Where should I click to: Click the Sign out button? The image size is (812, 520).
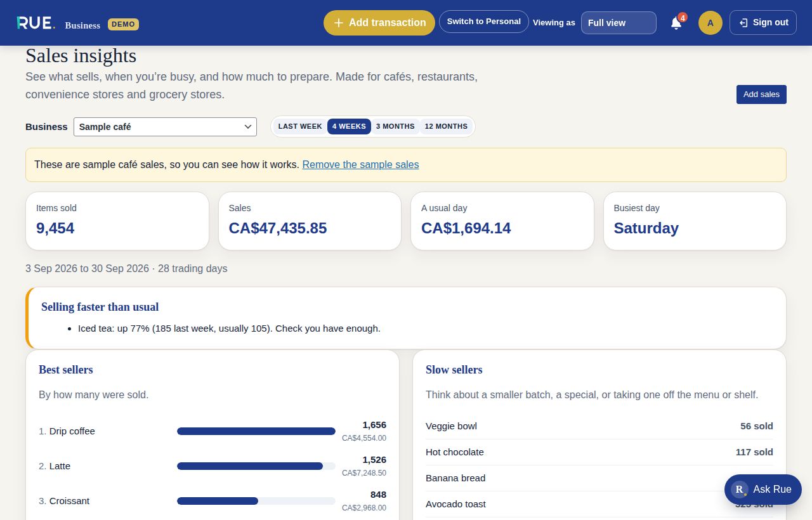point(763,23)
